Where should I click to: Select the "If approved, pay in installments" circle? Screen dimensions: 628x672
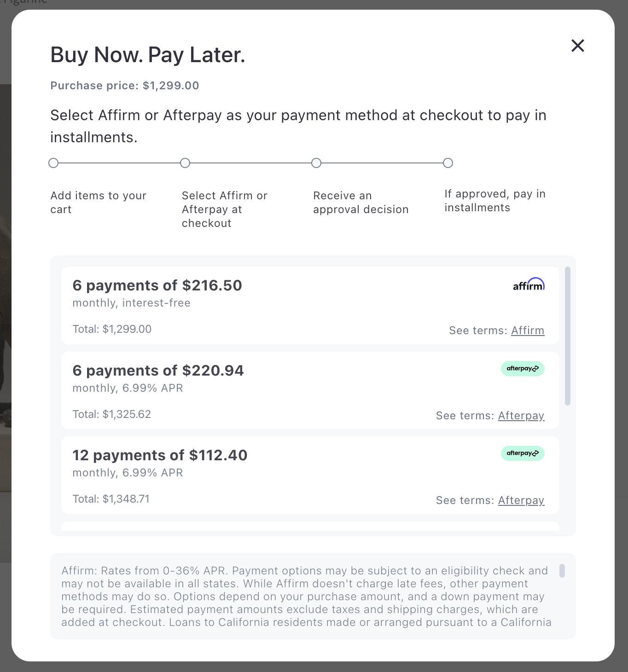[448, 162]
